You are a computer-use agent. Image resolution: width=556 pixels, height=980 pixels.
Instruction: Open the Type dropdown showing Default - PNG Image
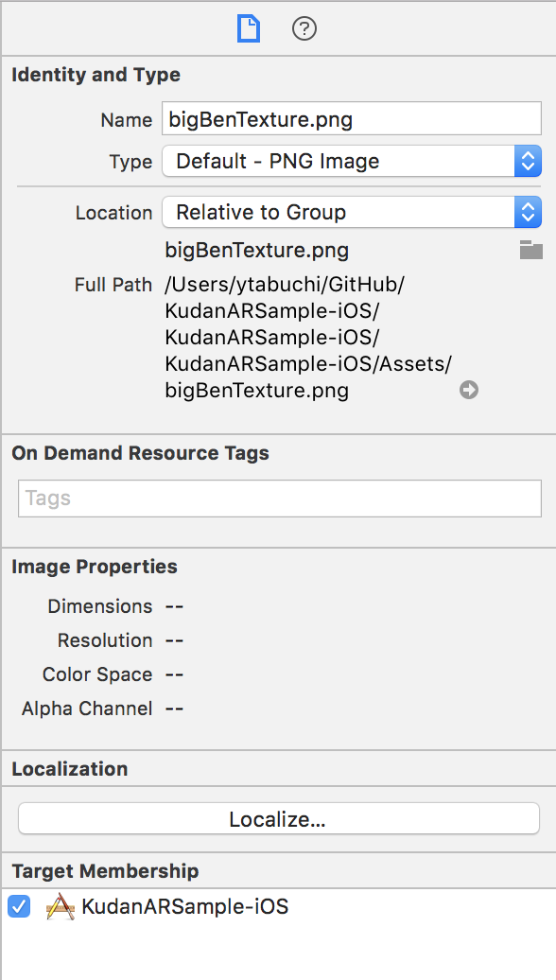[x=352, y=161]
